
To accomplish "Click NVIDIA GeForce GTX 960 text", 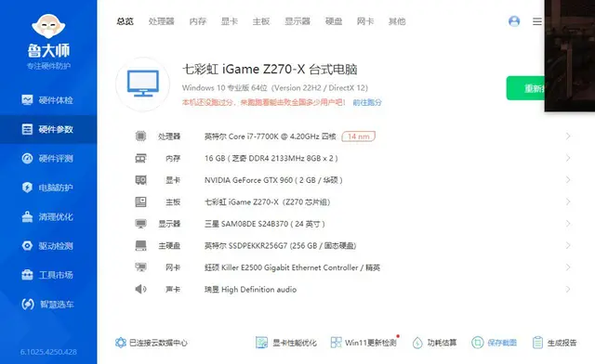I will (273, 180).
